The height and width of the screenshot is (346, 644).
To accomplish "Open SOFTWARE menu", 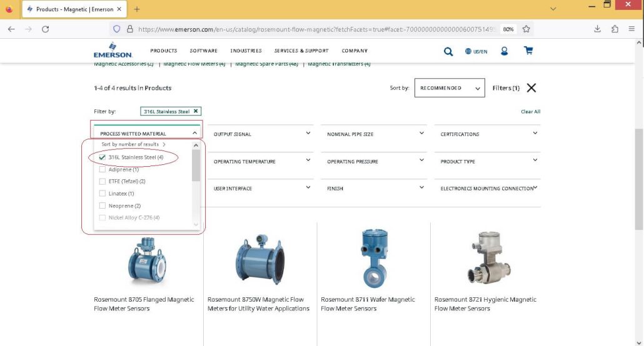I will [203, 51].
